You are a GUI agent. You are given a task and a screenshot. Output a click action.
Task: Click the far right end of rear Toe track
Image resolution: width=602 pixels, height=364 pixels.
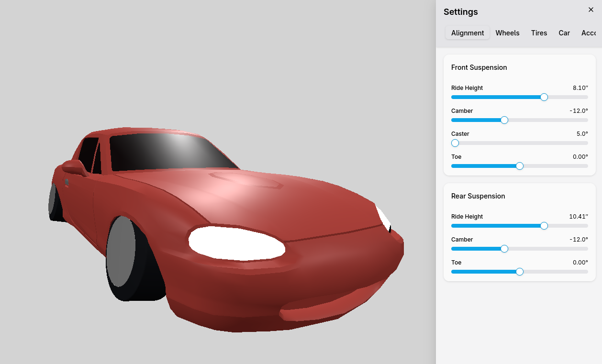[586, 272]
